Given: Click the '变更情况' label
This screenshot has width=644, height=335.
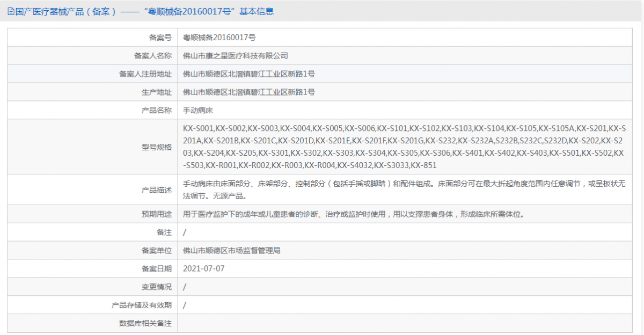Looking at the screenshot, I should point(157,287).
